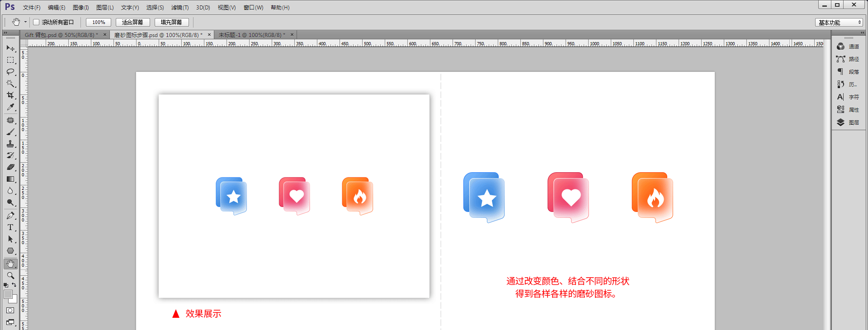The width and height of the screenshot is (868, 330).
Task: Select the Move tool
Action: pyautogui.click(x=10, y=48)
